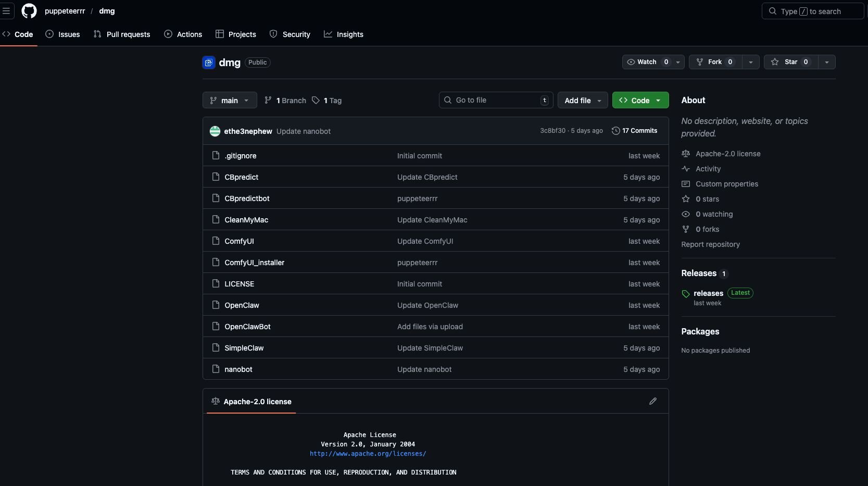
Task: Click Report repository link
Action: tap(710, 244)
